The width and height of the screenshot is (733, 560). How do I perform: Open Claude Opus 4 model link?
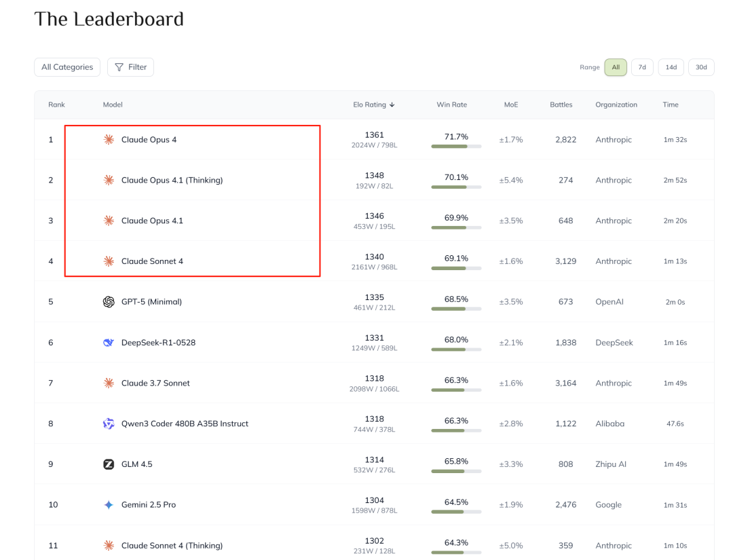pyautogui.click(x=149, y=140)
